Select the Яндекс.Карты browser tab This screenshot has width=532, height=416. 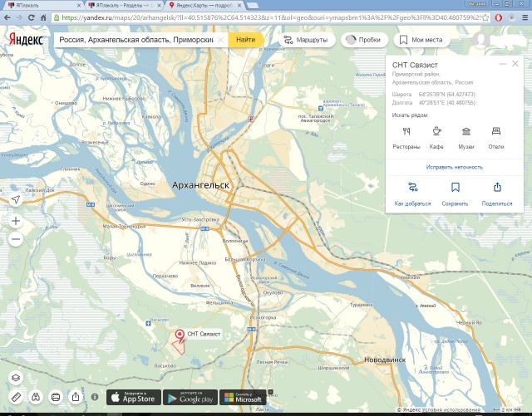(x=204, y=6)
